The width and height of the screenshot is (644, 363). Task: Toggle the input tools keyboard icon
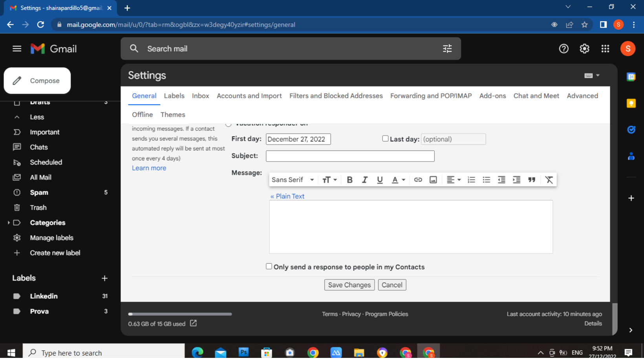click(588, 75)
